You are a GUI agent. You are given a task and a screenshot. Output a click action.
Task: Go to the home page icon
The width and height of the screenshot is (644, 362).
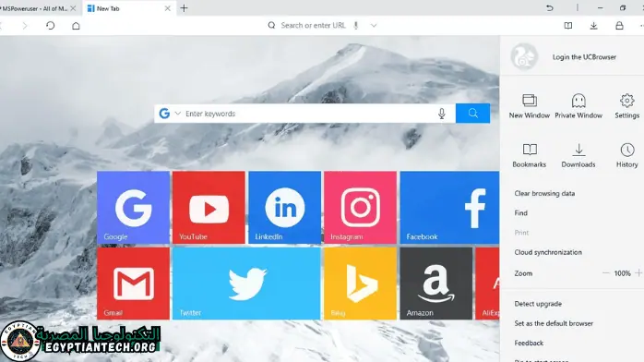pyautogui.click(x=76, y=26)
